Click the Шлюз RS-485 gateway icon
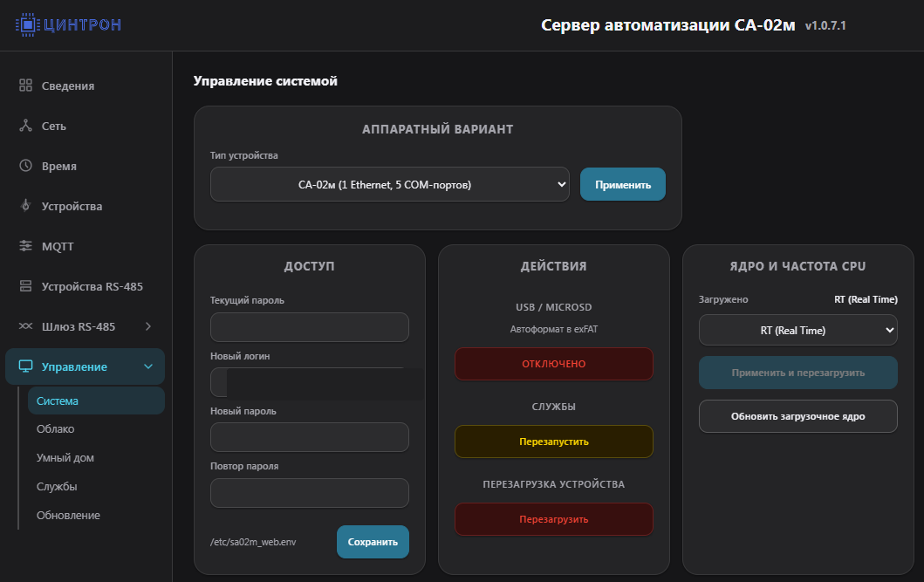 tap(25, 325)
